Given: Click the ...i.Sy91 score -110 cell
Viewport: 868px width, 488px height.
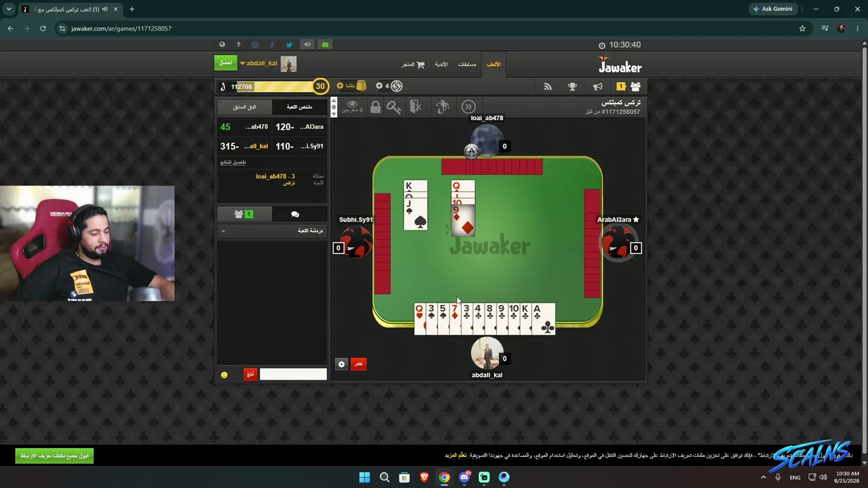Looking at the screenshot, I should (299, 146).
